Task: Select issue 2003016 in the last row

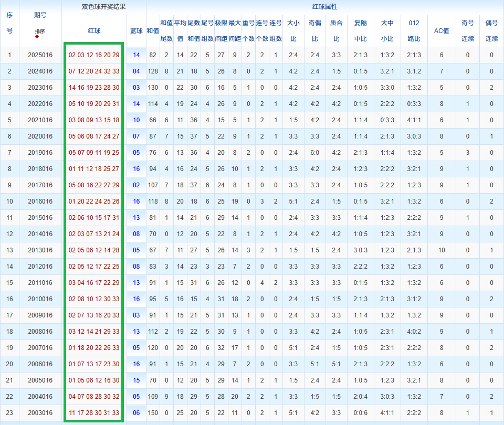Action: coord(40,413)
